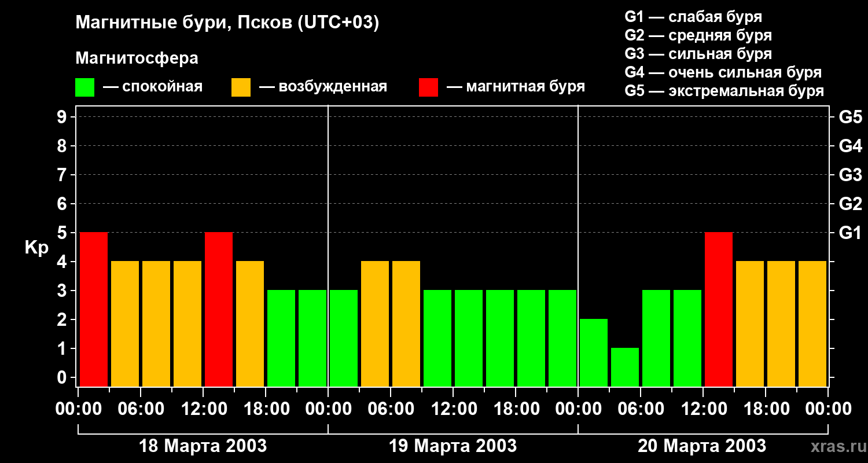Screen dimensions: 868x463
Task: Click the 'G5' right axis label
Action: [x=850, y=117]
